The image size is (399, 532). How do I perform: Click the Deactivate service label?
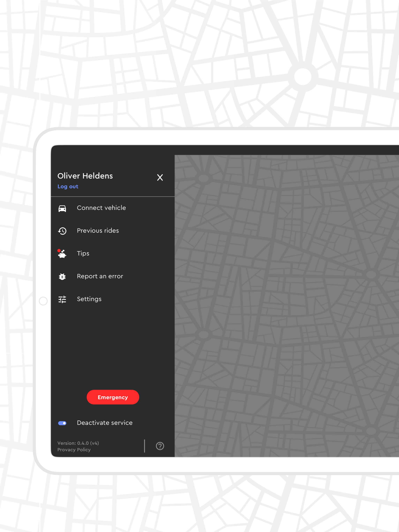tap(105, 423)
